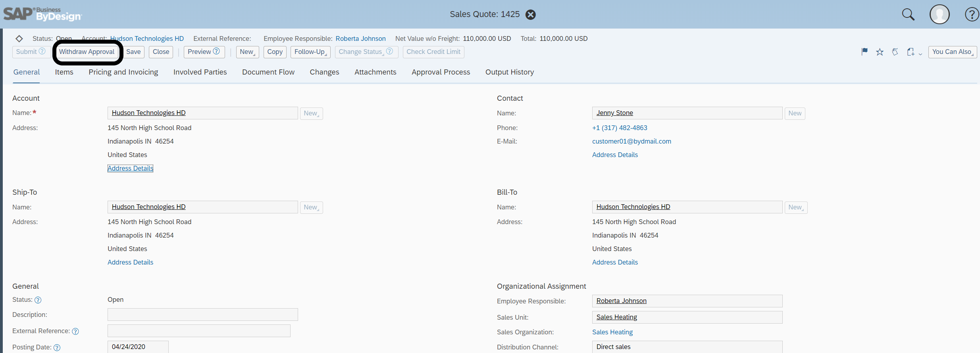Click New button beside Contact Name
Screen dimensions: 980x353
(x=795, y=113)
